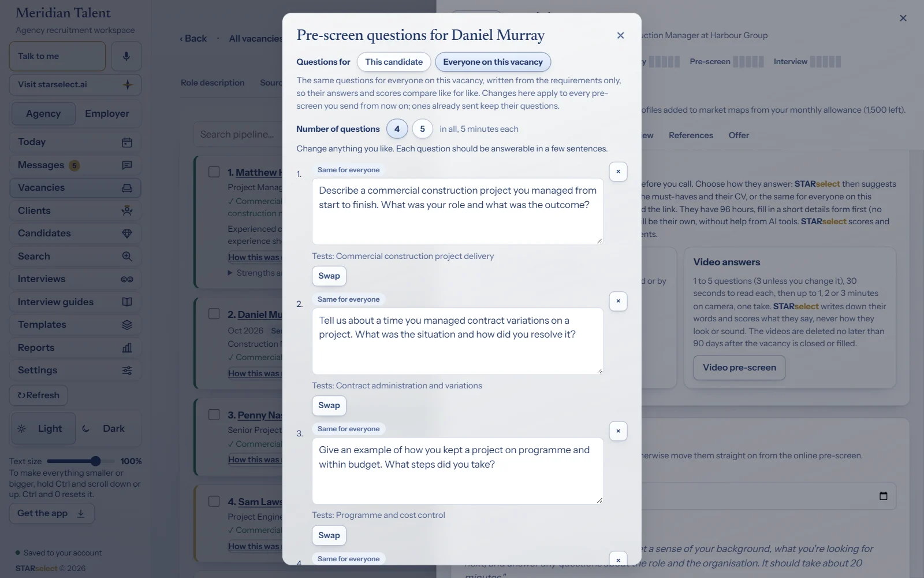Click the Search pipeline field

coord(238,134)
